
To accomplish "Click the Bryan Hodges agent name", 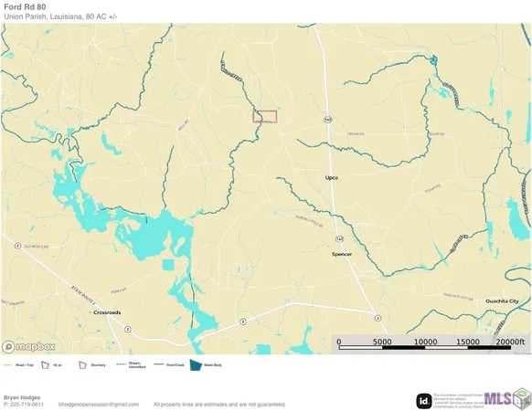I will pyautogui.click(x=22, y=397).
